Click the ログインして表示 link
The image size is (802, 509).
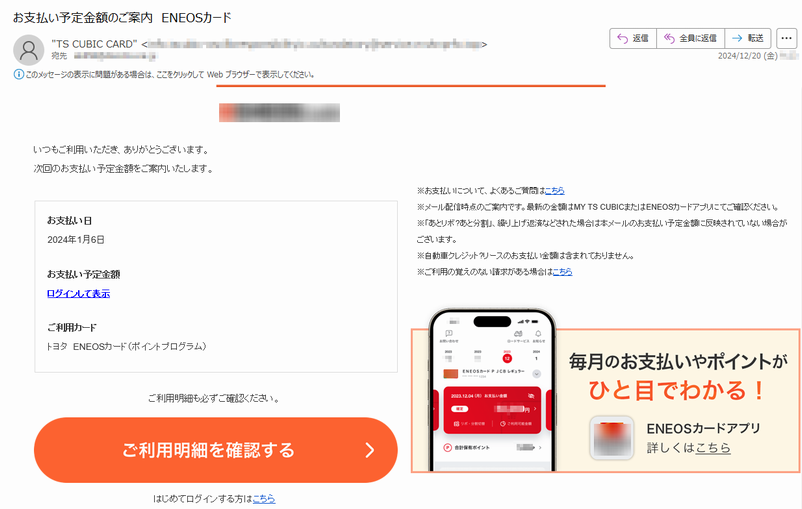point(78,294)
